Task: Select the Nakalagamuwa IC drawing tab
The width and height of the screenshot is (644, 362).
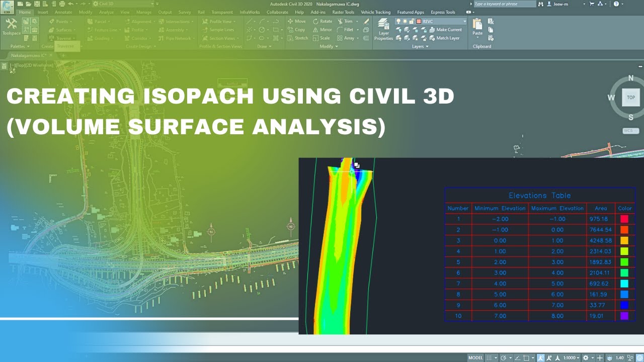Action: (x=29, y=55)
